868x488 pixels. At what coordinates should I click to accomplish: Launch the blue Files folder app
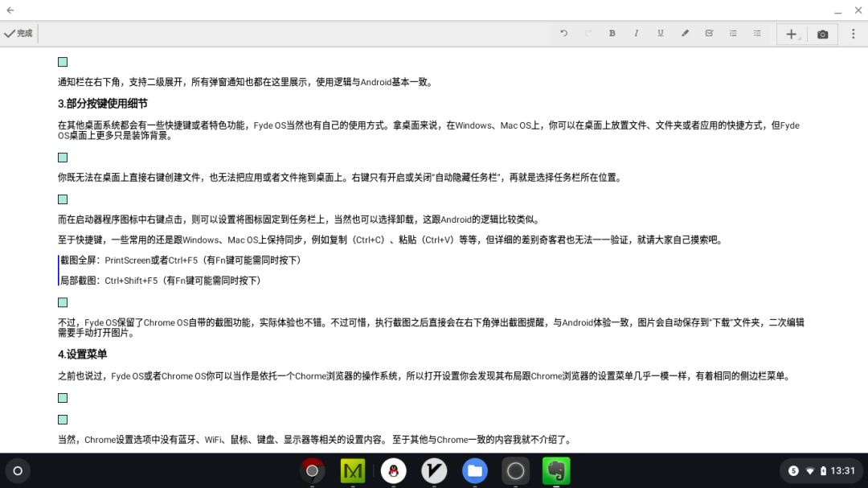[x=475, y=470]
